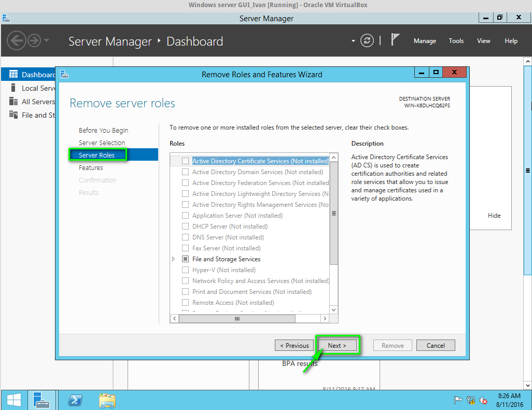Screen dimensions: 532x410
Task: Click the roles list vertical scrollbar thumb
Action: pyautogui.click(x=333, y=213)
